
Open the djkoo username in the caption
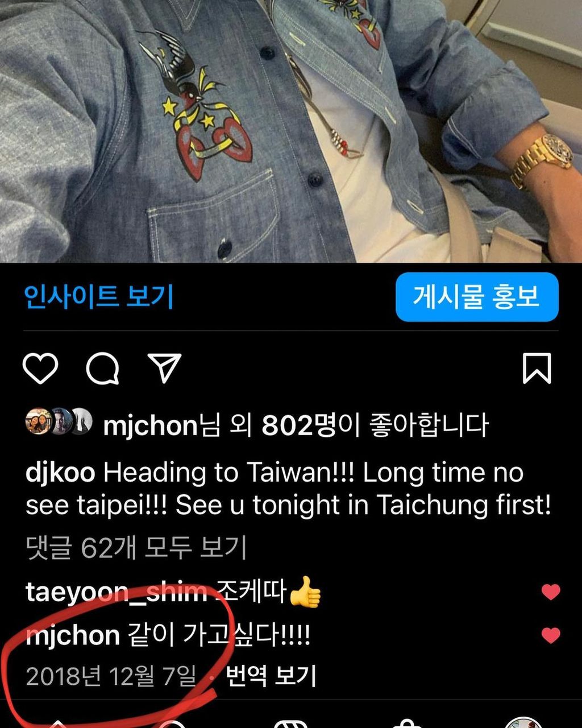60,473
